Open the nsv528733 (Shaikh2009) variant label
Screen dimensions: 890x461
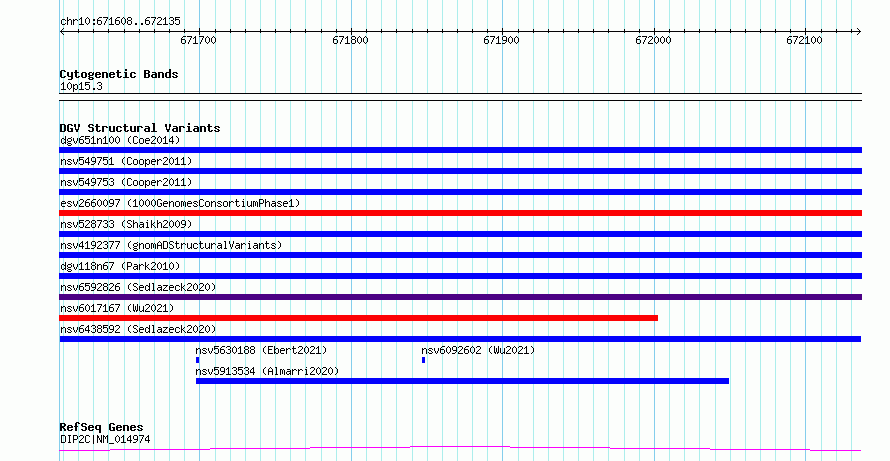coord(126,224)
